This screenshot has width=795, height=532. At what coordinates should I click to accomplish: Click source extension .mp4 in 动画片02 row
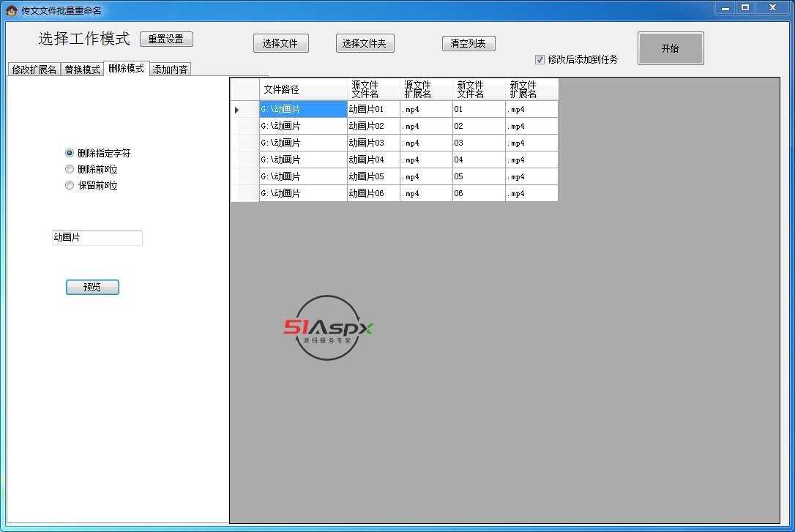[426, 126]
